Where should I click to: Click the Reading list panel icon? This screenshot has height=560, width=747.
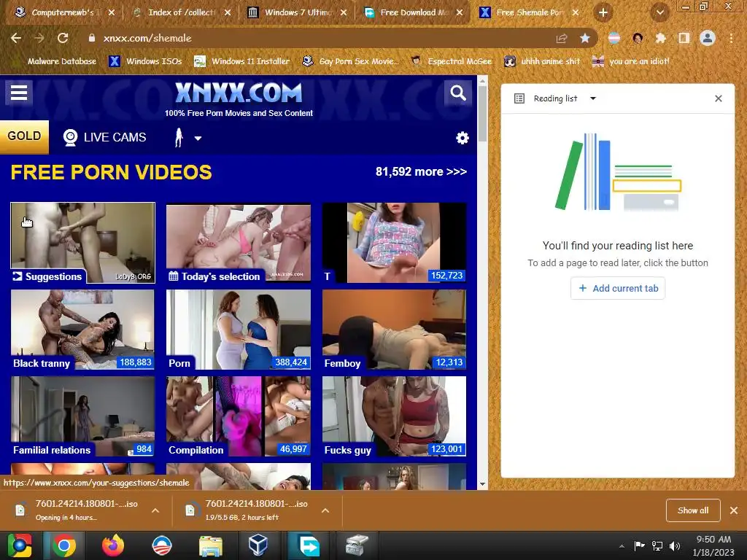coord(519,98)
